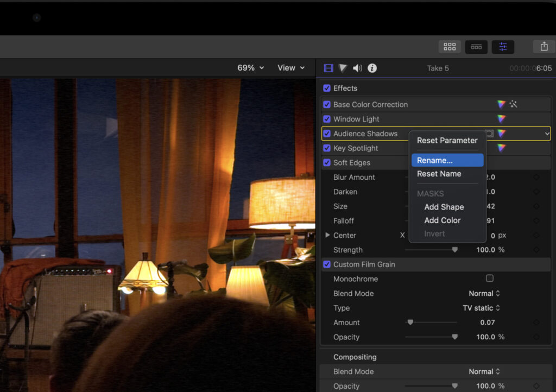The width and height of the screenshot is (556, 392).
Task: Toggle the browser grid view icon
Action: [450, 47]
